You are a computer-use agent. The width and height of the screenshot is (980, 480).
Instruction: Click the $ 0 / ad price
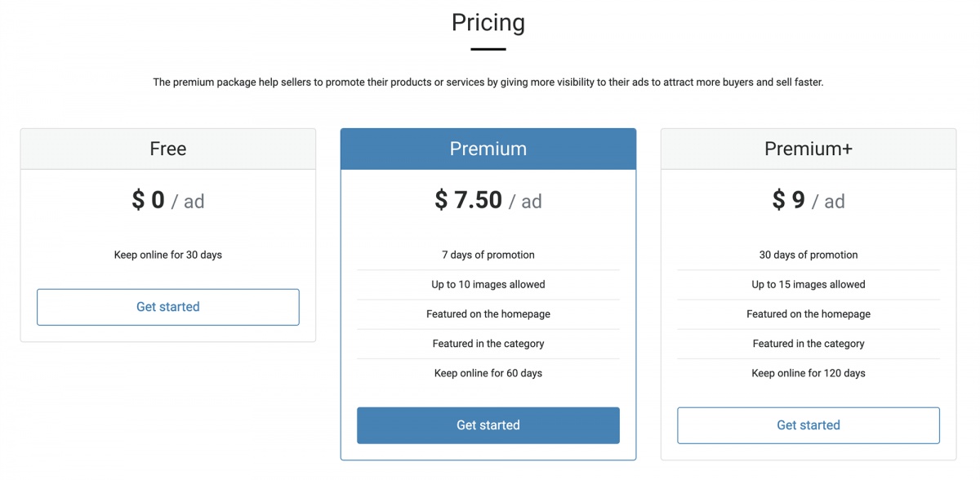tap(168, 200)
